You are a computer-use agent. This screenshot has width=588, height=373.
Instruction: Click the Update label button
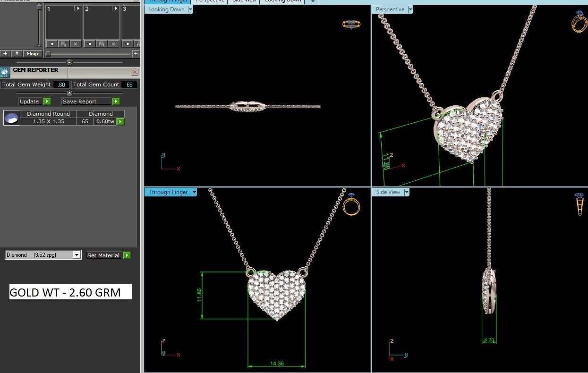coord(29,102)
